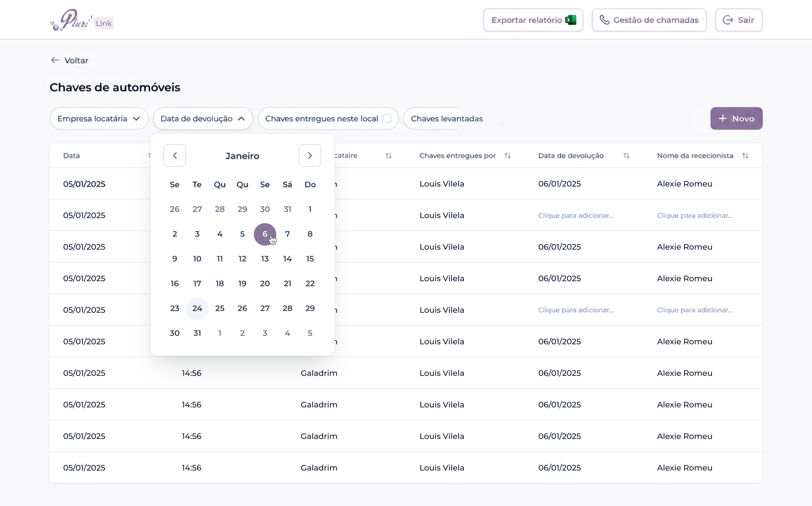Pick day 1 of Janeiro, under Do
Screen dimensions: 812x506
310,209
